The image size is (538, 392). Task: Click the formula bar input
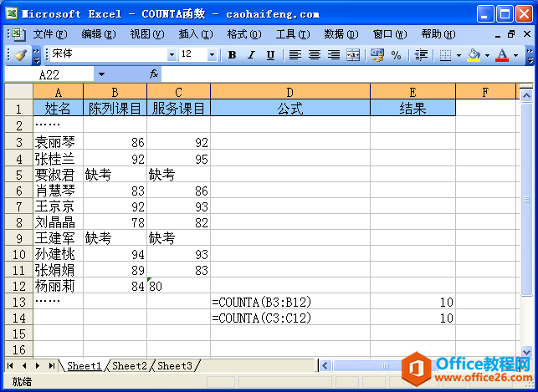point(347,74)
